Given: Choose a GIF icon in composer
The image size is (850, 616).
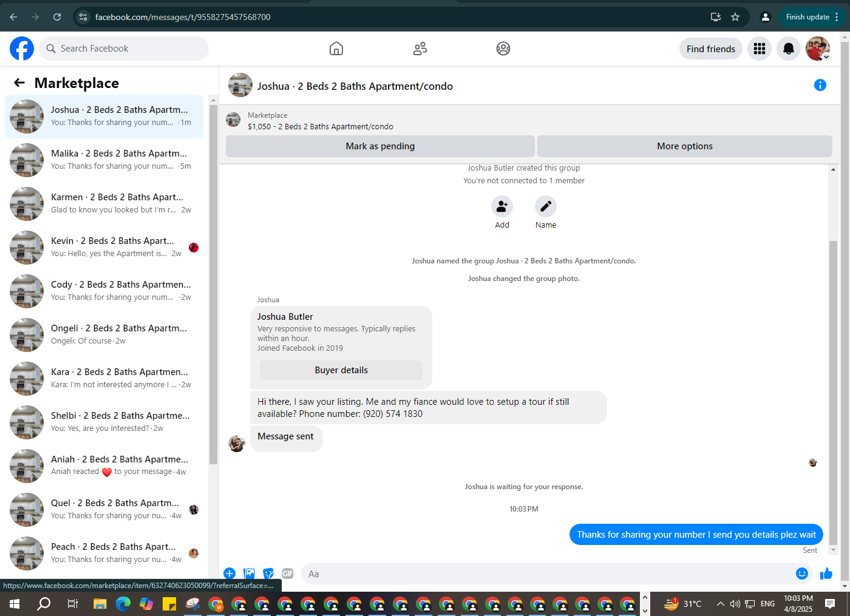Looking at the screenshot, I should pos(288,574).
